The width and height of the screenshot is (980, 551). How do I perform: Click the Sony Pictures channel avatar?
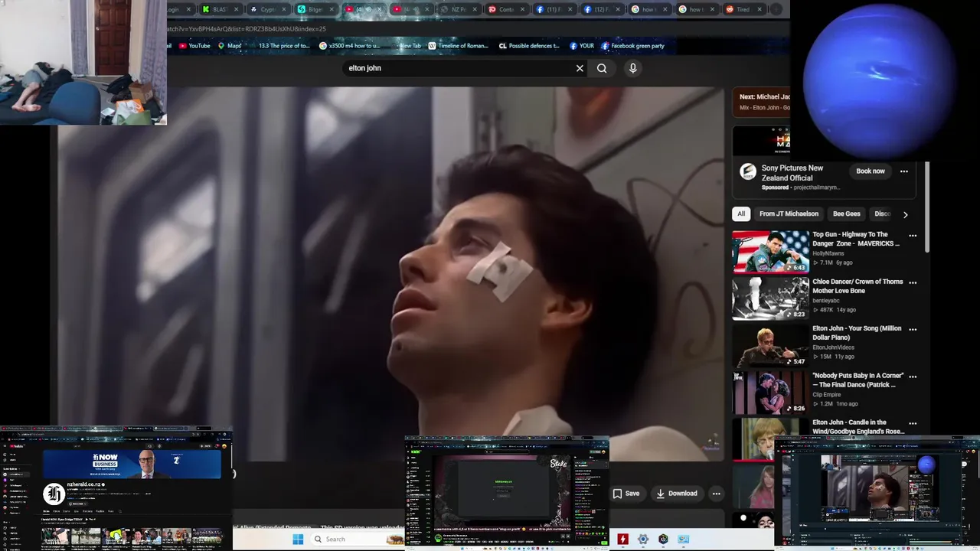(x=748, y=171)
